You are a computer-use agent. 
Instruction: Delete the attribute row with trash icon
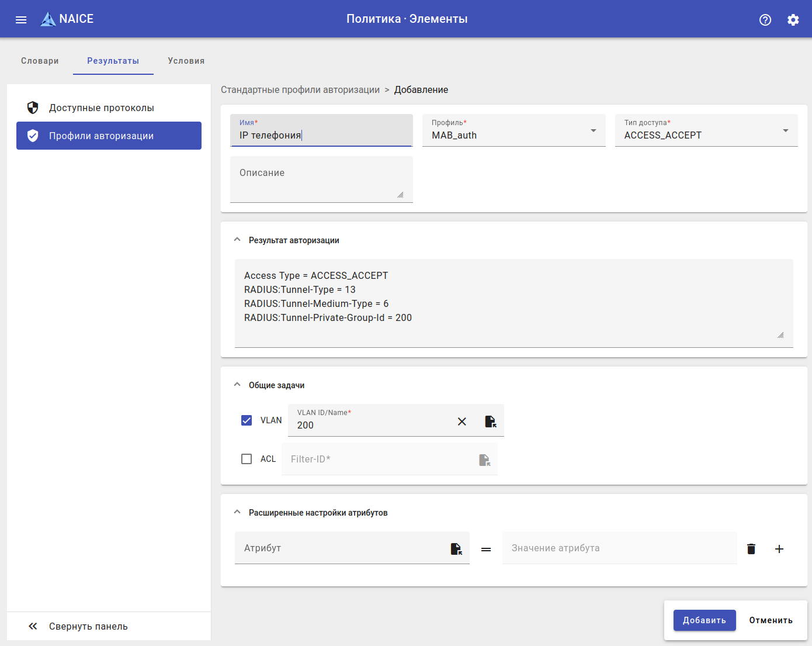point(751,549)
